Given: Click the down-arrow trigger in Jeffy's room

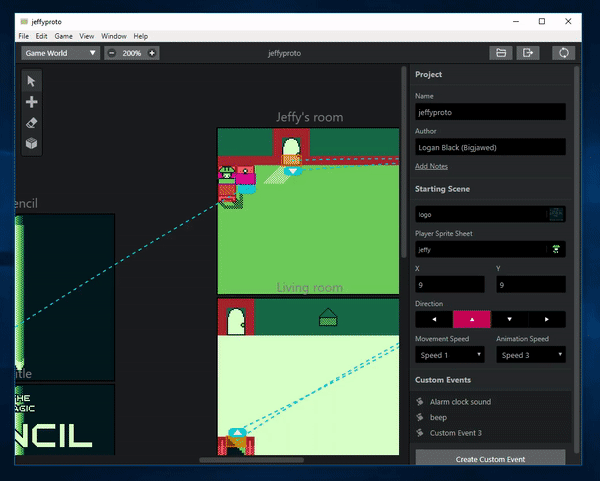Looking at the screenshot, I should (293, 171).
